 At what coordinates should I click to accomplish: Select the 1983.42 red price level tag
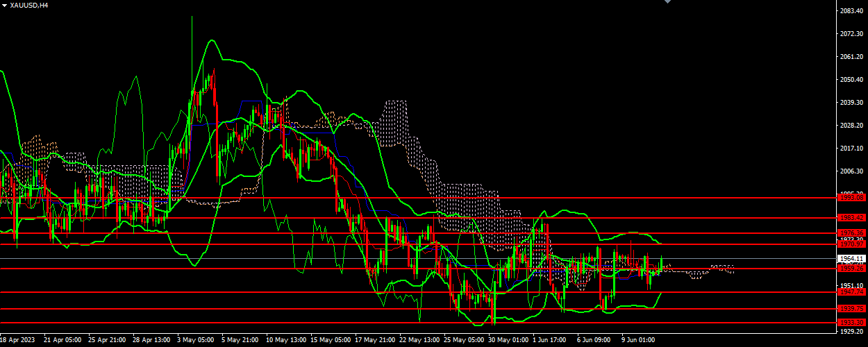(x=851, y=218)
